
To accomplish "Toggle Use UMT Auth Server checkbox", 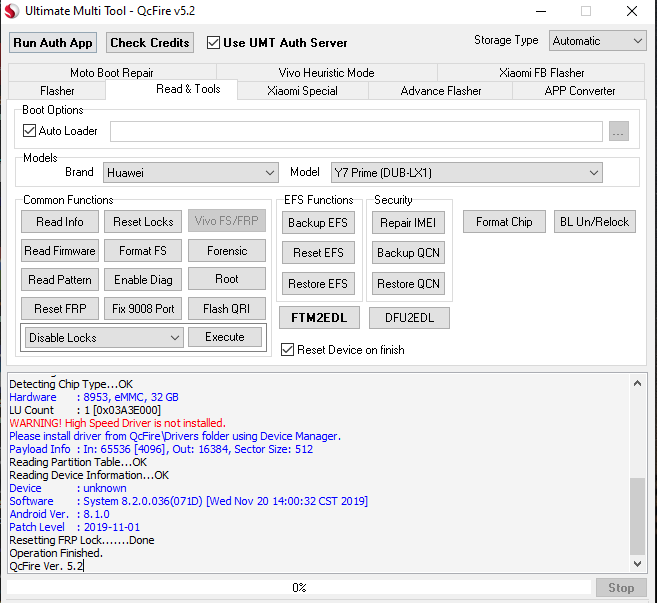I will 213,43.
